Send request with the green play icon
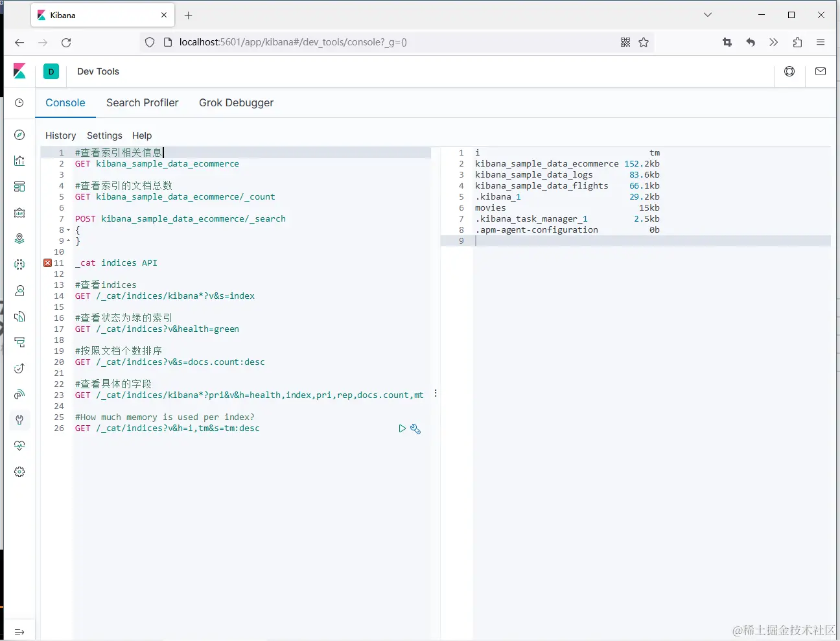Image resolution: width=840 pixels, height=641 pixels. (x=402, y=428)
